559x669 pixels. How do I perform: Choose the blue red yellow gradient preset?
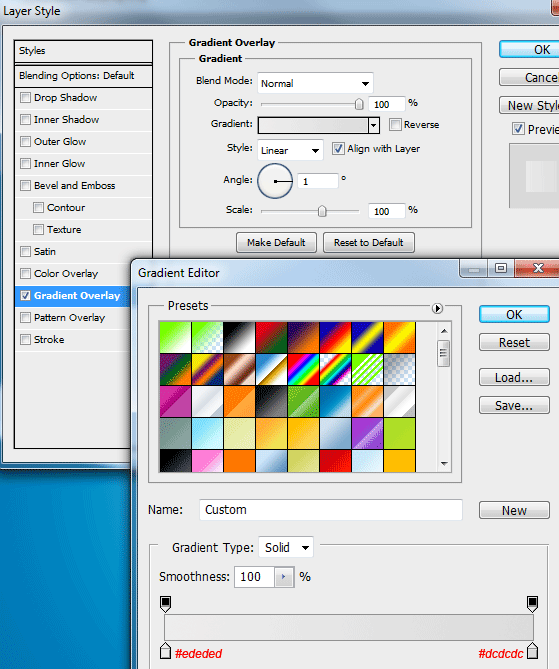pyautogui.click(x=335, y=337)
